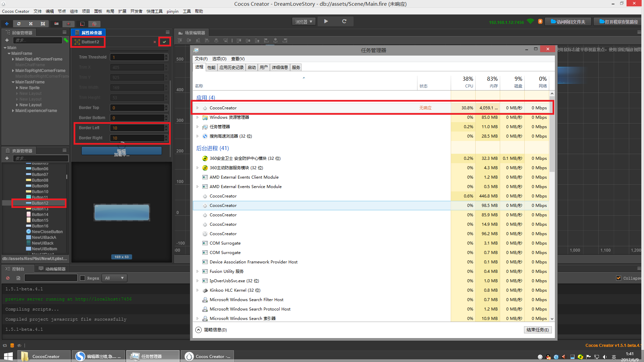This screenshot has width=644, height=362.
Task: Open the console log level All dropdown
Action: tap(114, 278)
